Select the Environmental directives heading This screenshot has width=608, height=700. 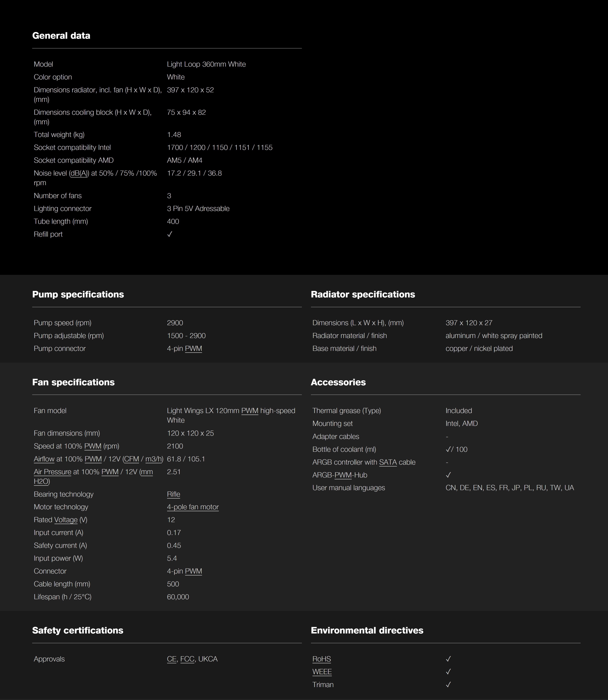pos(367,630)
